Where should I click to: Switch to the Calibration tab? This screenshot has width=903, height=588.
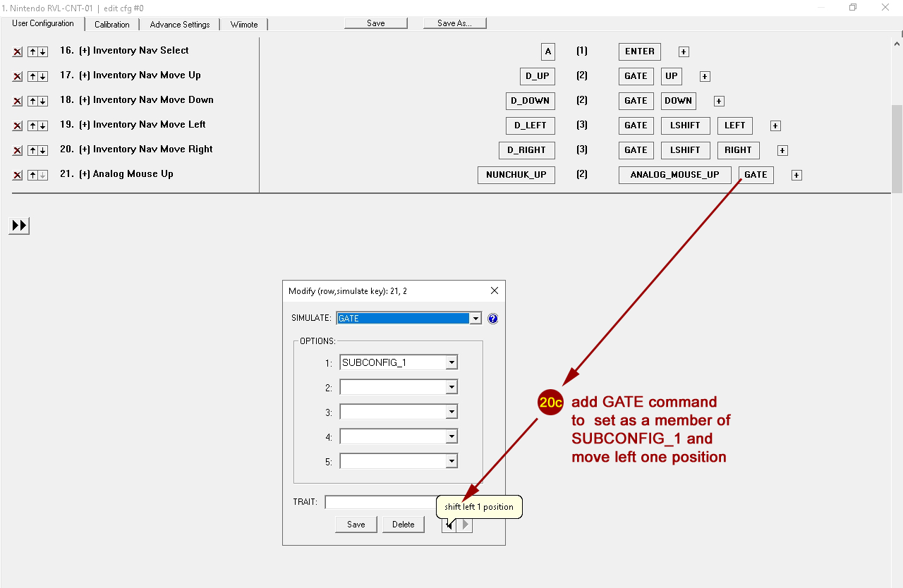coord(112,25)
